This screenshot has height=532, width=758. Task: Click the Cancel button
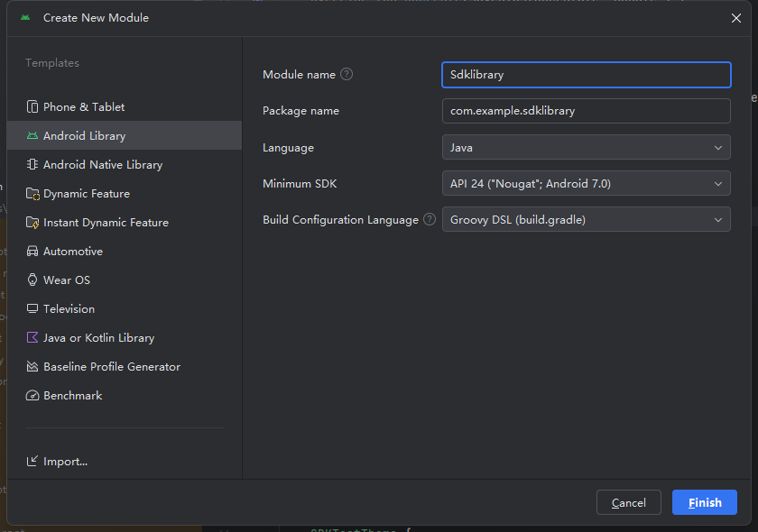(x=628, y=502)
